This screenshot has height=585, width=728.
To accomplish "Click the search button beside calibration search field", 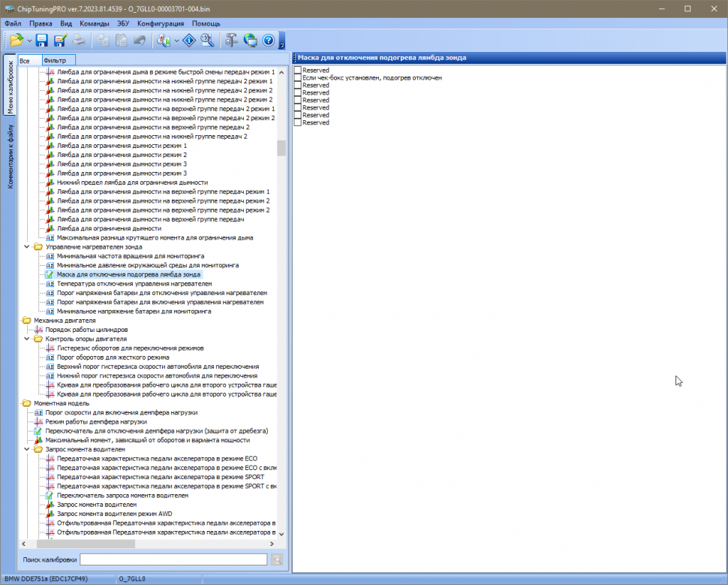I will [x=277, y=559].
